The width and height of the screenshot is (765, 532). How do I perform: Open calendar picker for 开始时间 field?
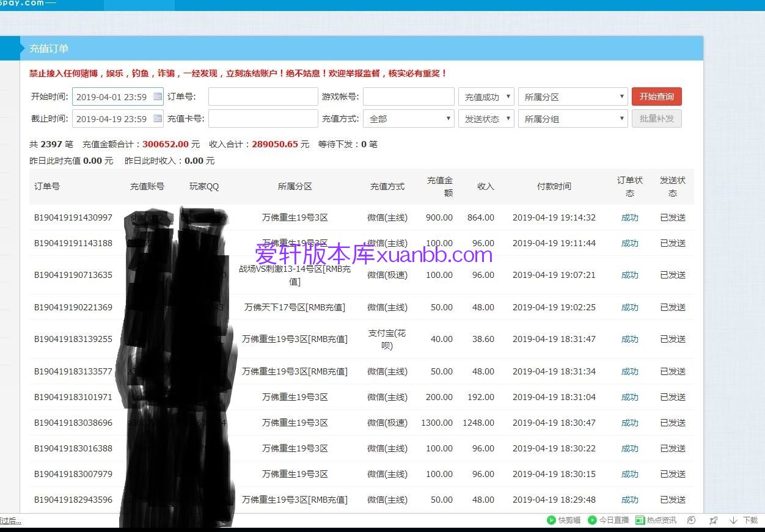pyautogui.click(x=158, y=97)
